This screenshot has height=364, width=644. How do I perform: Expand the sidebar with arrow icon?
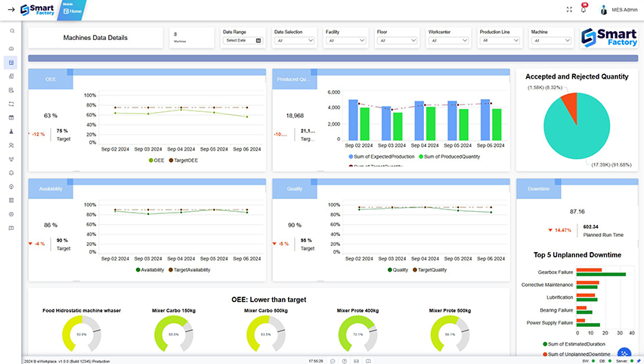pyautogui.click(x=11, y=10)
